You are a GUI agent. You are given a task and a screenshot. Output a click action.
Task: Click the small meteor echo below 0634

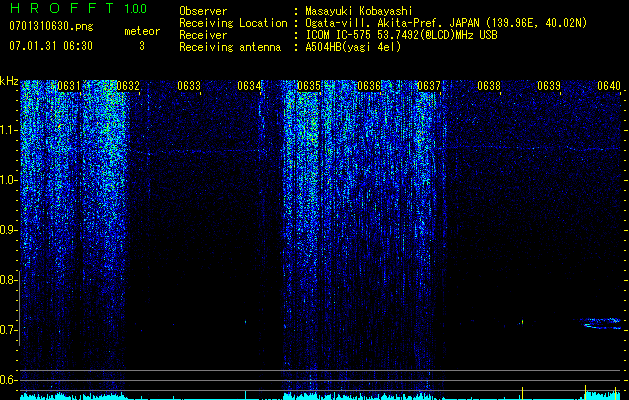[246, 321]
